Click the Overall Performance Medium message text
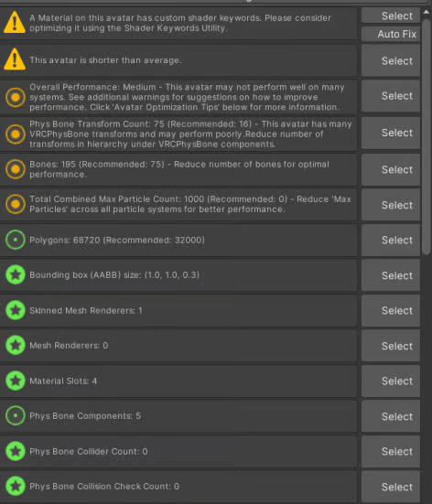432x504 pixels. point(187,97)
